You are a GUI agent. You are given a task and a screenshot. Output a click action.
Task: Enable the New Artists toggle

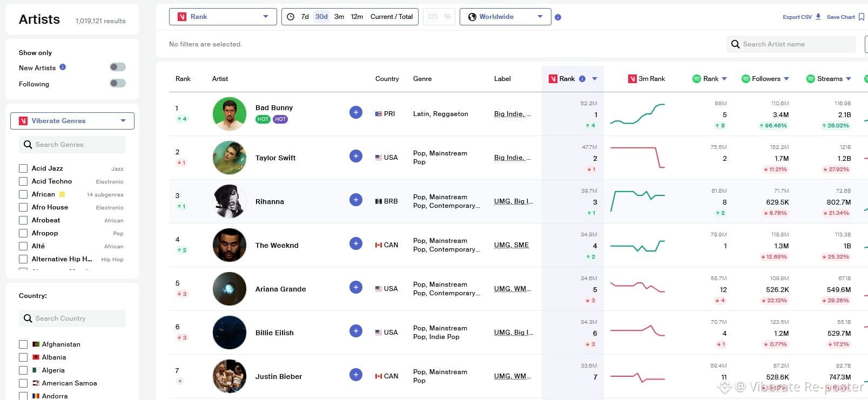(x=118, y=67)
